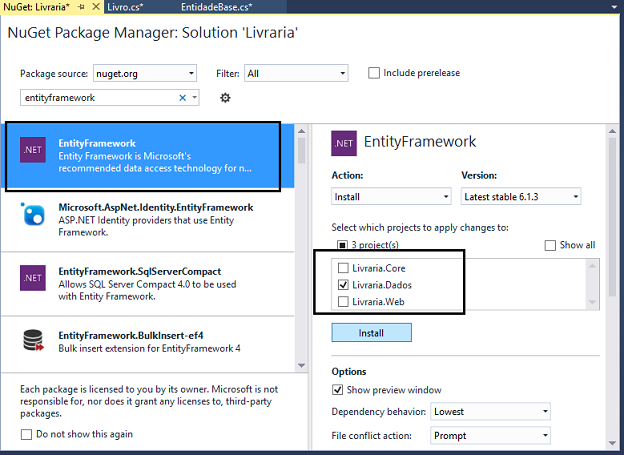Click EntityFramework .NET icon in package list
This screenshot has width=624, height=455.
pos(33,150)
